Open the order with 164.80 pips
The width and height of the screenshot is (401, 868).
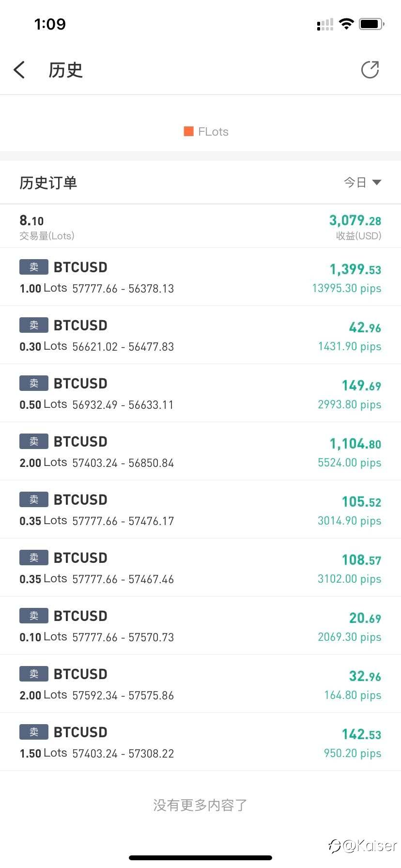point(200,684)
